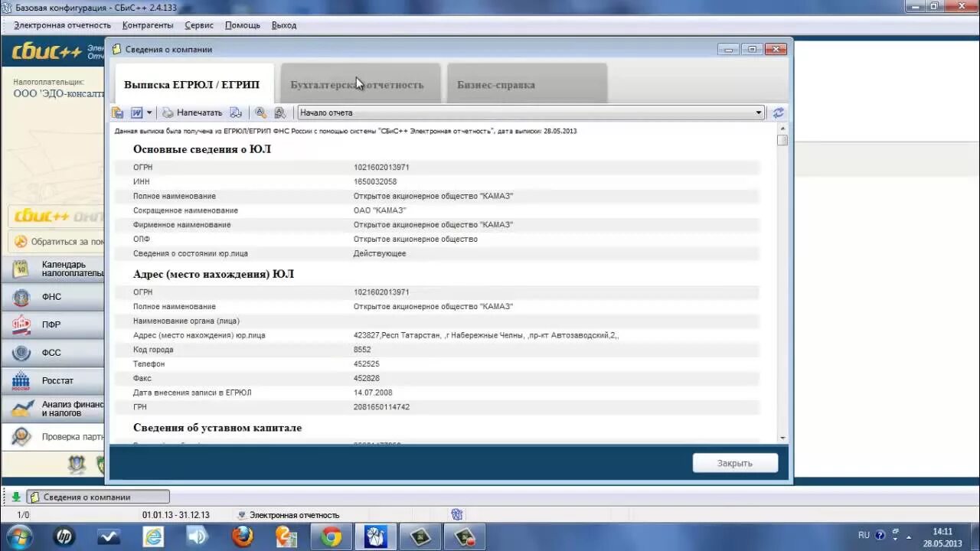Click the save report icon in toolbar
The width and height of the screenshot is (980, 551).
[x=117, y=112]
